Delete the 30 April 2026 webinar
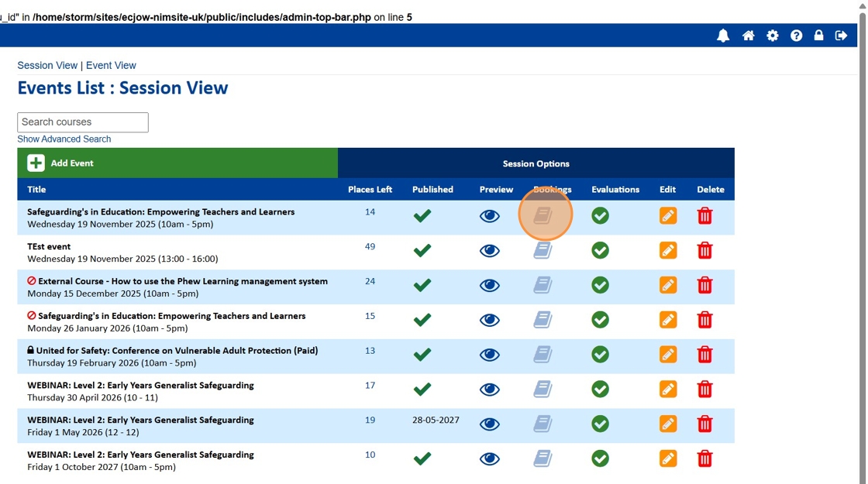Image resolution: width=868 pixels, height=484 pixels. point(704,390)
